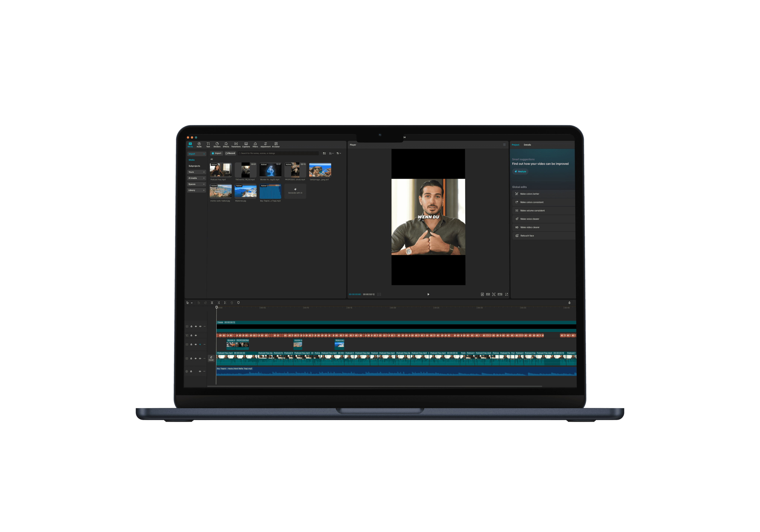Expand the AI media section
The width and height of the screenshot is (760, 532).
[196, 178]
